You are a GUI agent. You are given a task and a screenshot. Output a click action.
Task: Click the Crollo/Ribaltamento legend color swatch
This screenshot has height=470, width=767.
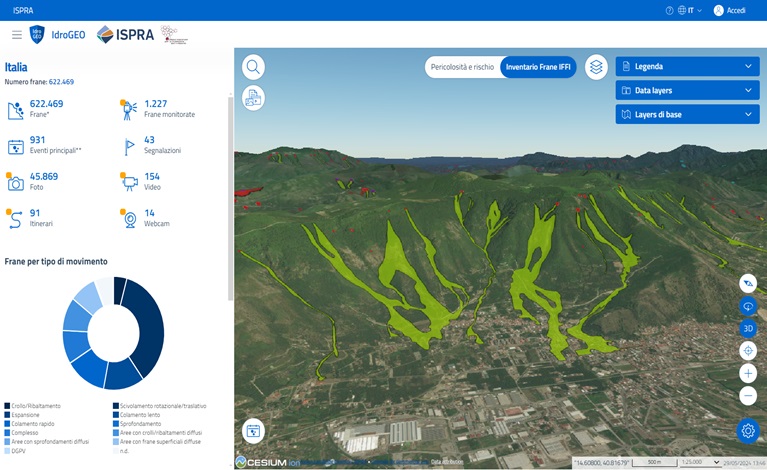[7, 406]
